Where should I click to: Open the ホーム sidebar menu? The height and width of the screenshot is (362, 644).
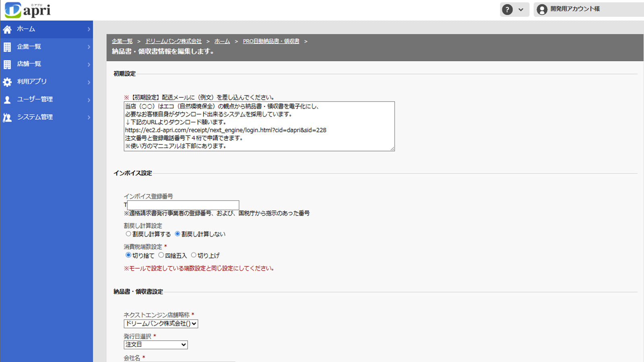click(x=46, y=29)
